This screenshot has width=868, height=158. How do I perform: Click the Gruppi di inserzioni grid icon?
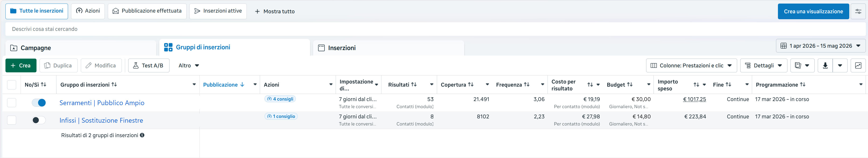168,47
